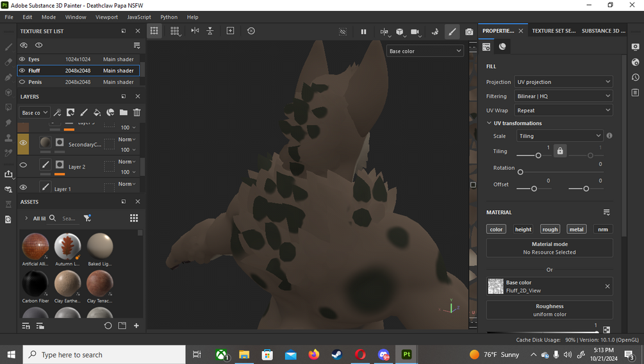Open the Base color viewport channel dropdown

click(x=425, y=51)
